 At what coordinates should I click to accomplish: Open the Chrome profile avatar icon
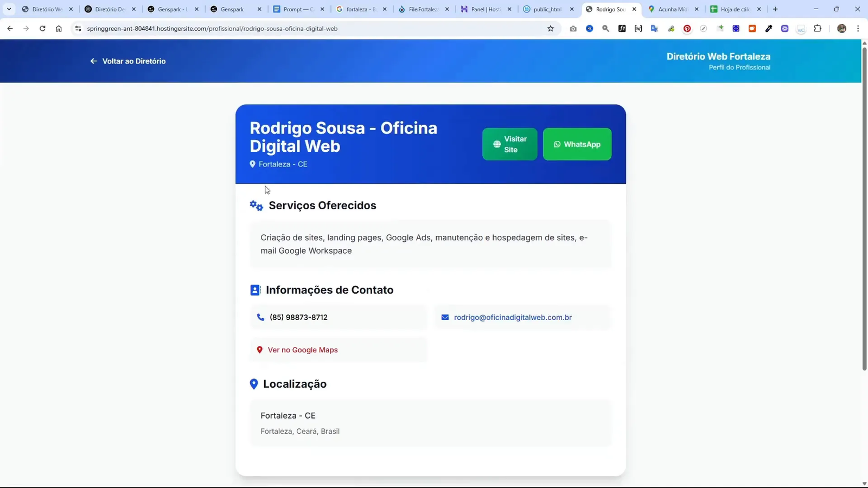[843, 28]
